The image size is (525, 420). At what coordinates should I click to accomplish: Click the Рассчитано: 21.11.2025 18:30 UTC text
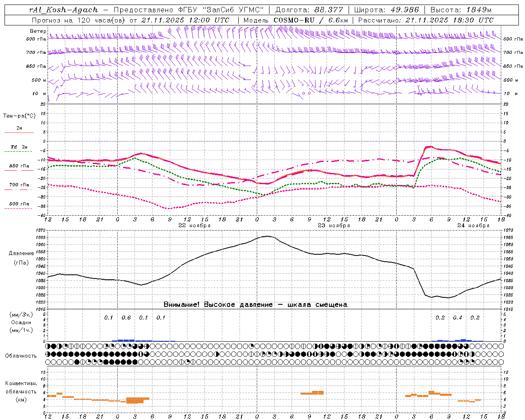pyautogui.click(x=426, y=20)
